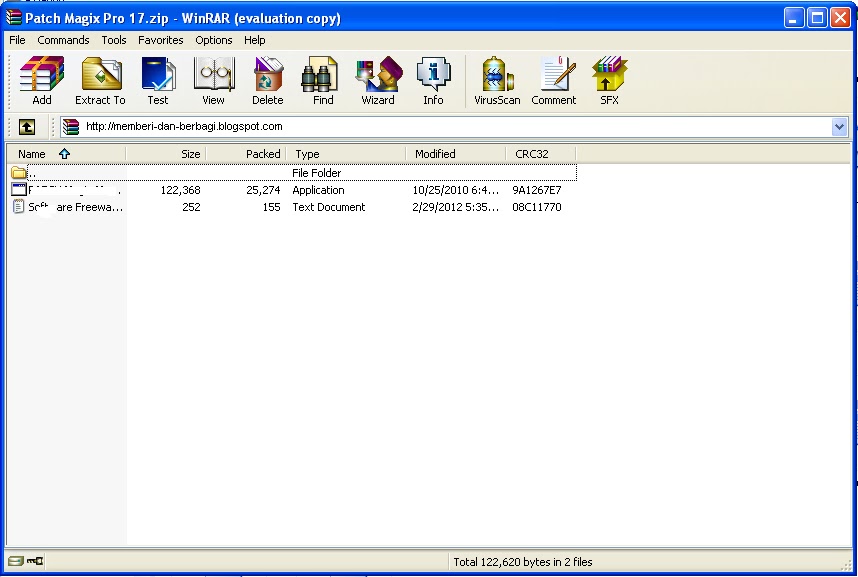The image size is (858, 577).
Task: Click the 'Application' type cell
Action: (x=318, y=190)
